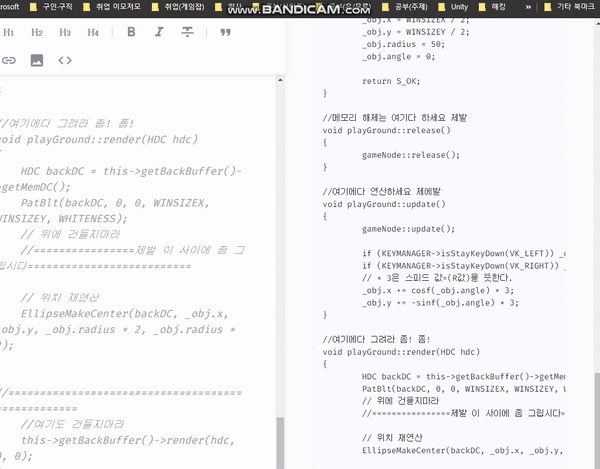Click the preview line '_obj.radius = 50;'
The height and width of the screenshot is (469, 600).
403,44
